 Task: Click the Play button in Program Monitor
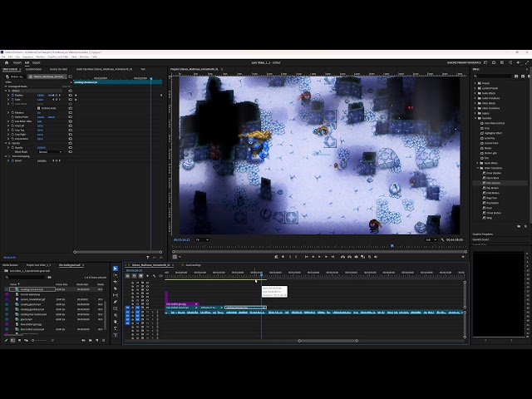click(319, 257)
